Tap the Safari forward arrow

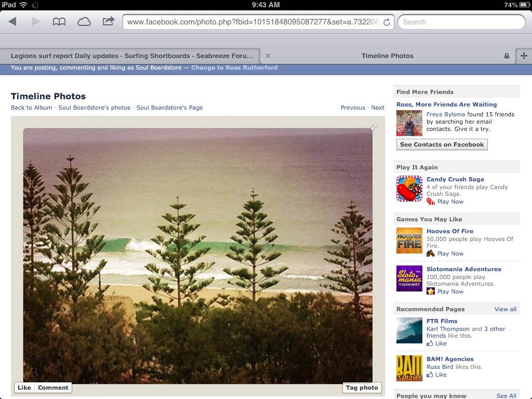point(36,22)
